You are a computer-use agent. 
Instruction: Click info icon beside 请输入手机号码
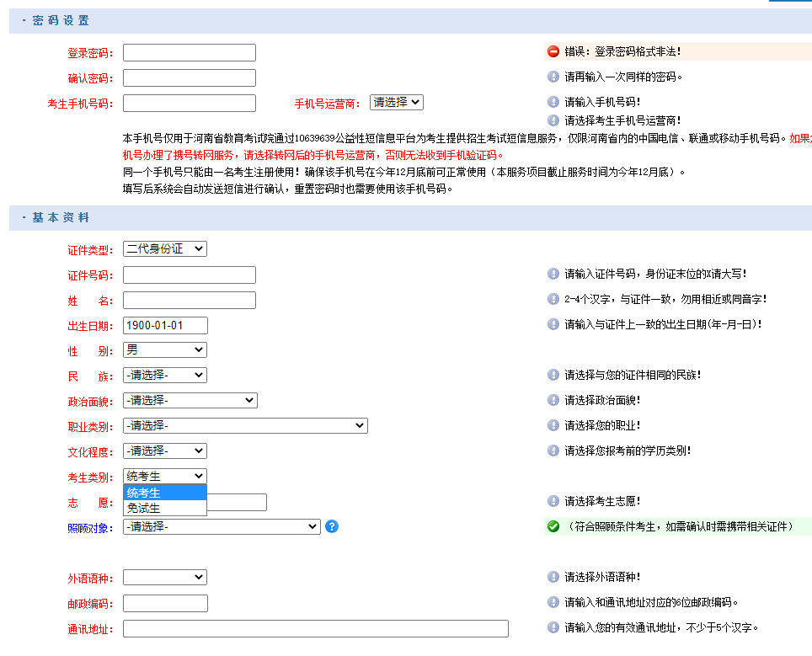(553, 102)
